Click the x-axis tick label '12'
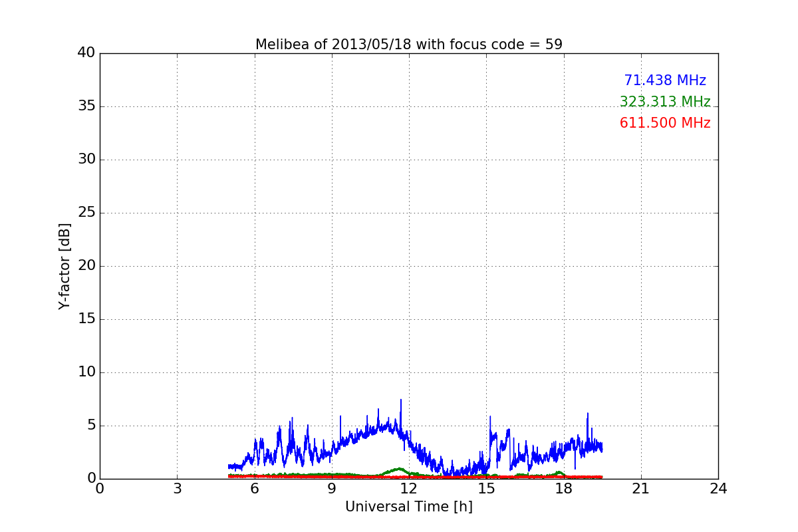This screenshot has width=798, height=532. pyautogui.click(x=409, y=489)
